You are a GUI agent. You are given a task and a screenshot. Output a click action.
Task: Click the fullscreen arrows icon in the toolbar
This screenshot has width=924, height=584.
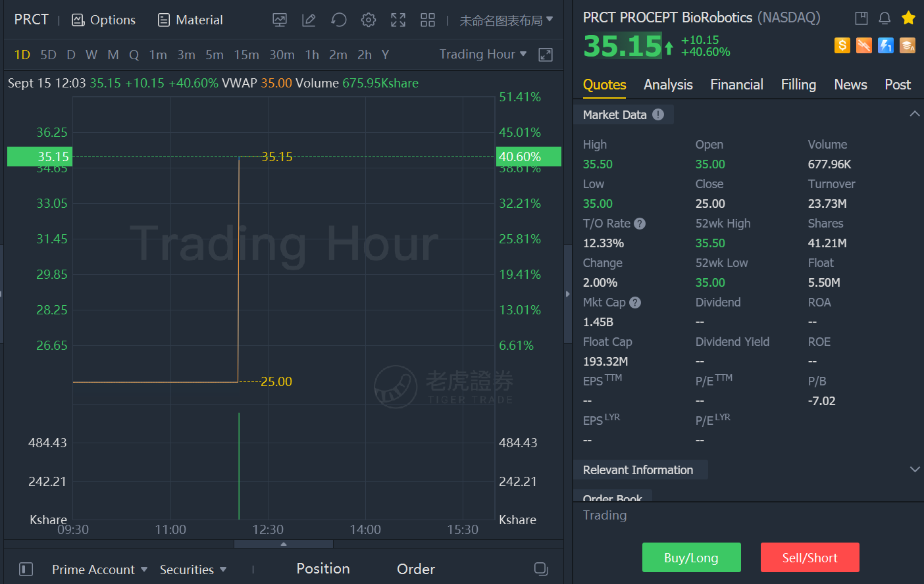[398, 20]
